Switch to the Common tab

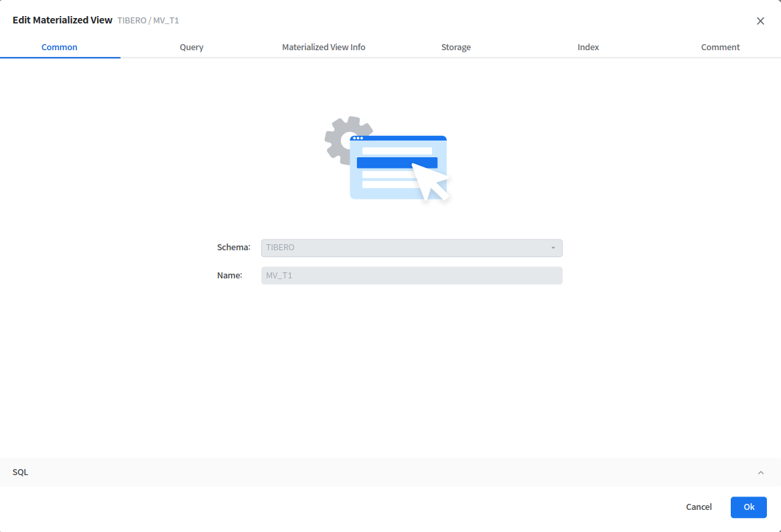coord(60,48)
